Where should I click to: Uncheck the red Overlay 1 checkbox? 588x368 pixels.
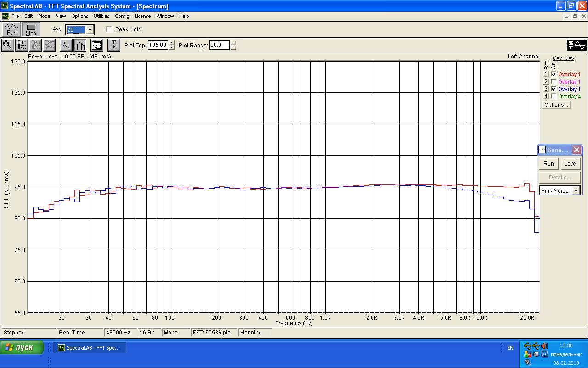coord(554,74)
